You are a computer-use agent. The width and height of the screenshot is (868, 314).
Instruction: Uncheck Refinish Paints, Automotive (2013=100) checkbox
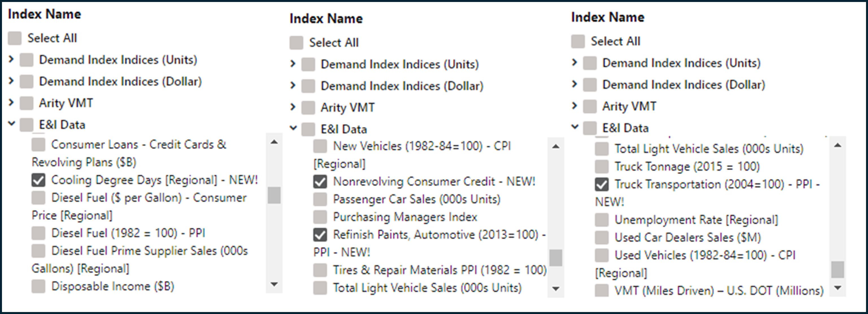pos(320,235)
